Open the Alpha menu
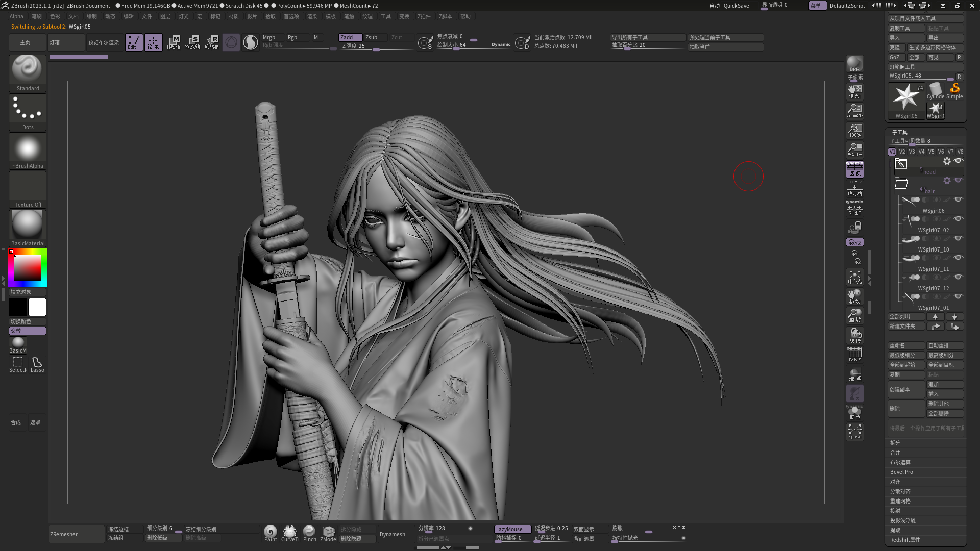Screen dimensions: 980x551 (x=16, y=16)
